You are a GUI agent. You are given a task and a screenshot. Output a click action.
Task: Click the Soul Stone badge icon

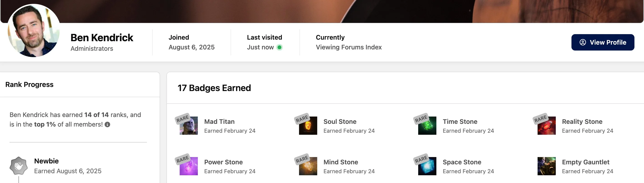pyautogui.click(x=308, y=125)
